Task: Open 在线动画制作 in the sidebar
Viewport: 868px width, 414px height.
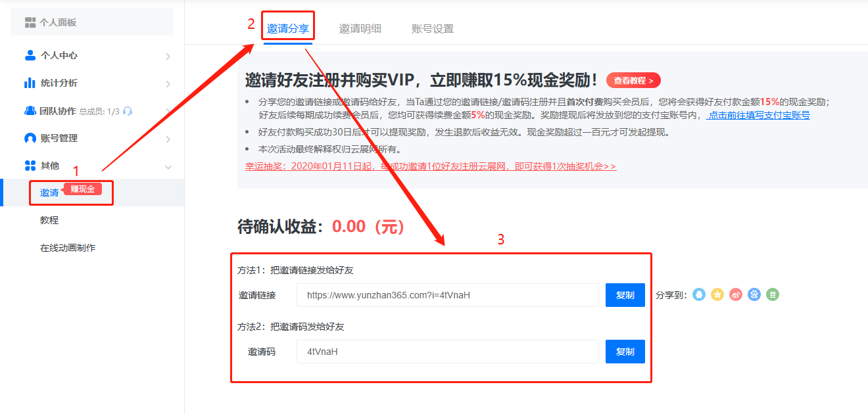Action: 68,248
